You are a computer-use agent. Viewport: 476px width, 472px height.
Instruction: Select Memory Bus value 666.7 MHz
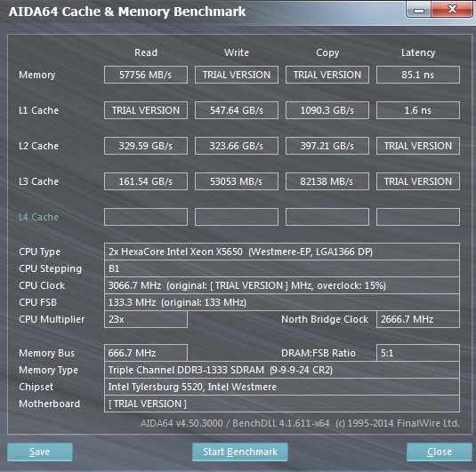point(146,353)
